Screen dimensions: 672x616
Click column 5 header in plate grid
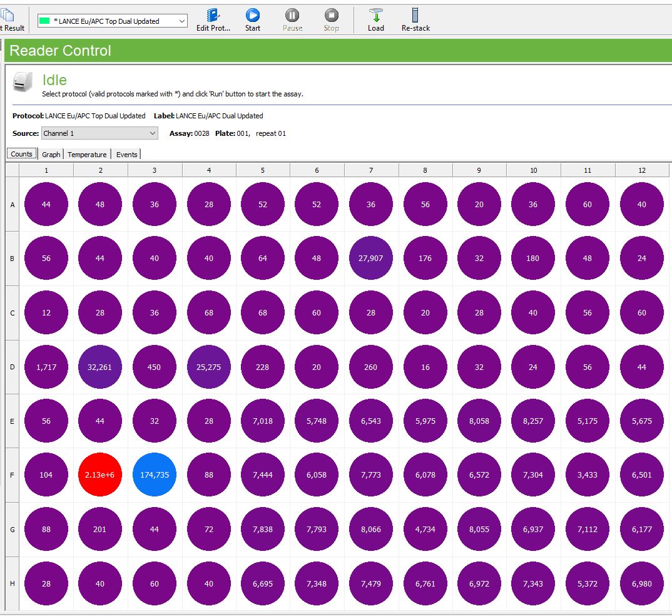(263, 170)
